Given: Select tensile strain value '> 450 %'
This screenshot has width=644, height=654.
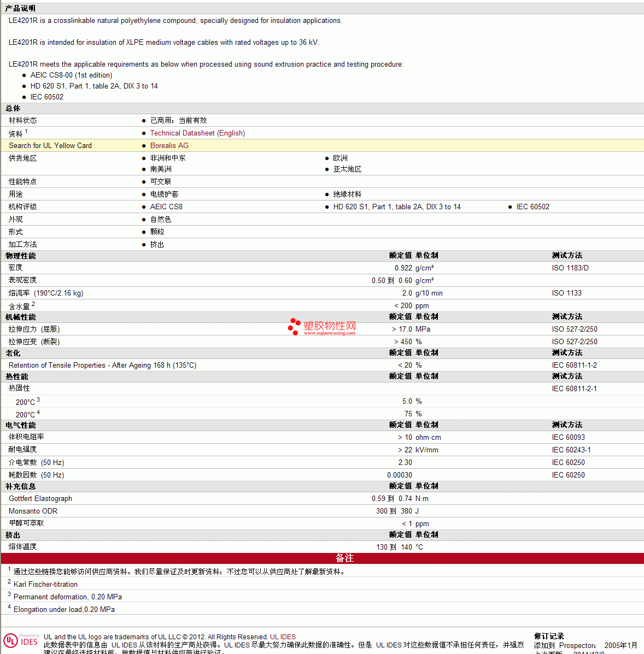Looking at the screenshot, I should pyautogui.click(x=408, y=341).
